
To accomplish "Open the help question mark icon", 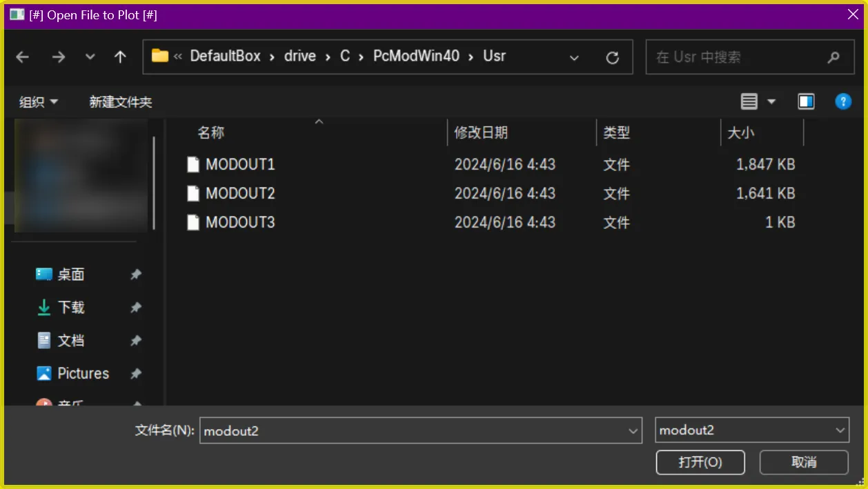I will point(842,102).
